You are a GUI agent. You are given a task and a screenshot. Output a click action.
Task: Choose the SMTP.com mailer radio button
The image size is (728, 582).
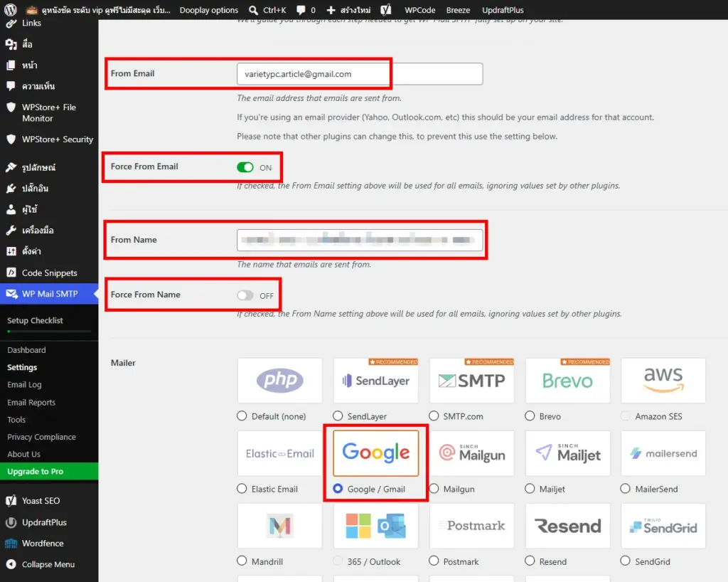pyautogui.click(x=434, y=416)
